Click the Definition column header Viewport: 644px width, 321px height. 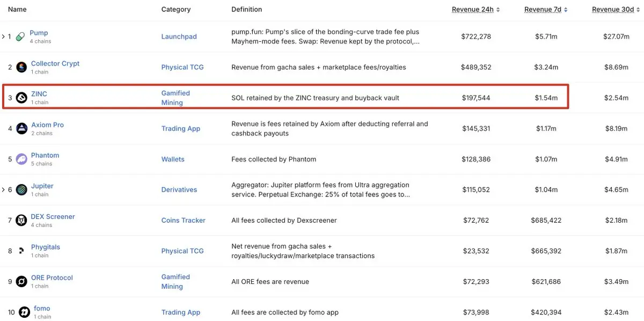(x=247, y=9)
